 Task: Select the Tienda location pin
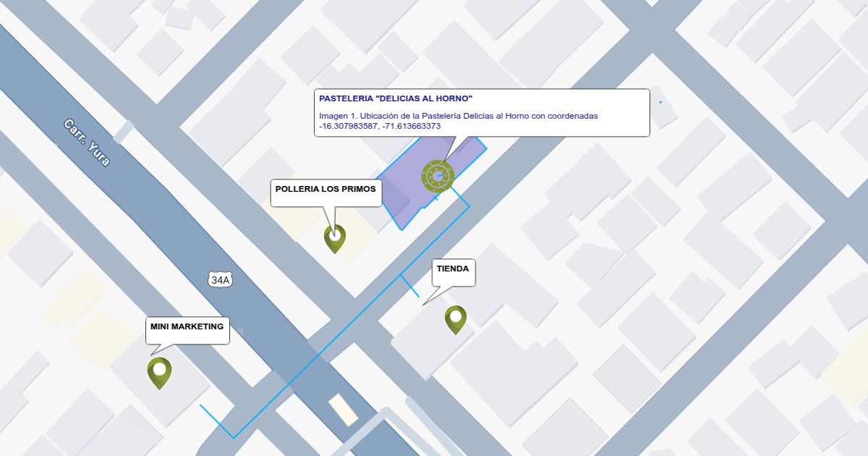[x=455, y=317]
